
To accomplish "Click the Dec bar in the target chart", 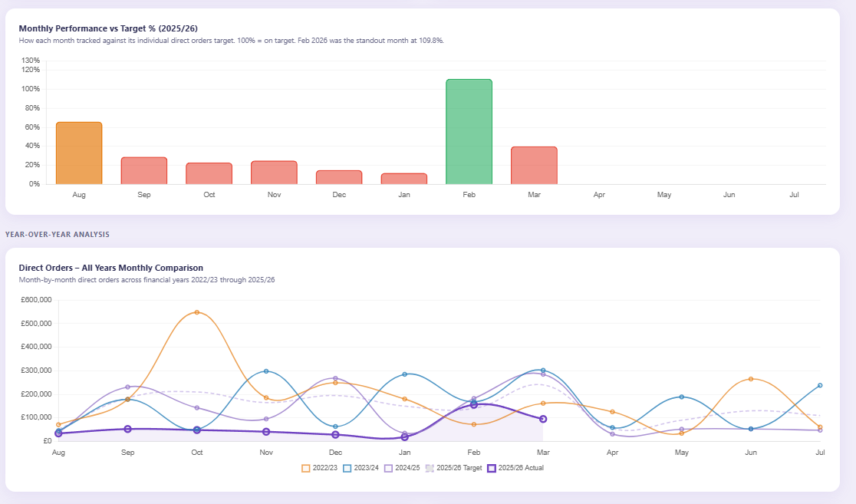I will coord(339,176).
